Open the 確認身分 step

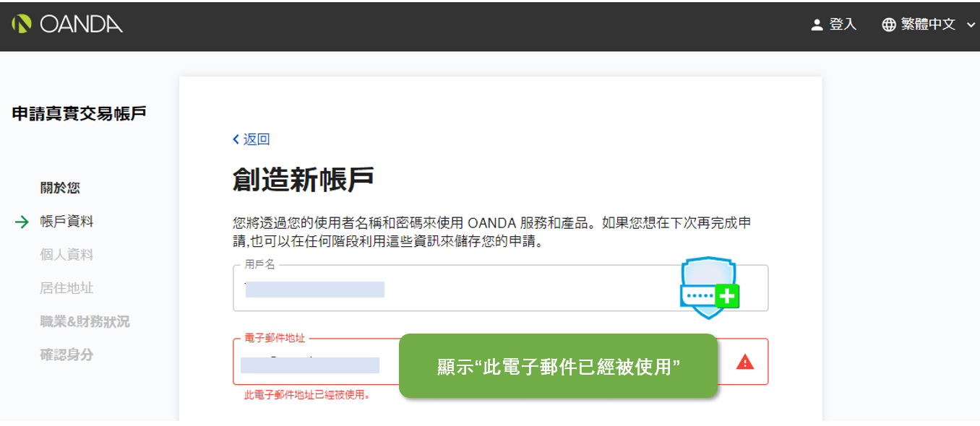tap(66, 355)
